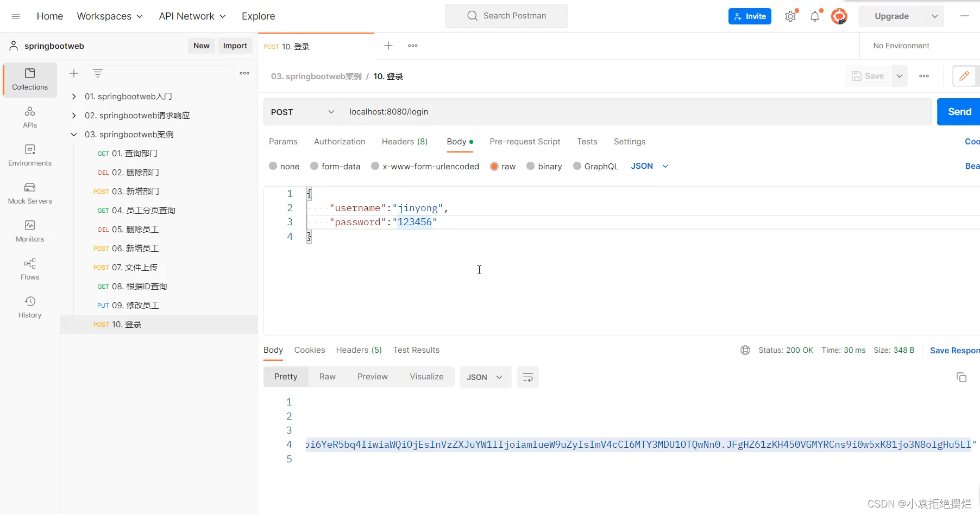
Task: Open the POST method dropdown
Action: tap(303, 112)
